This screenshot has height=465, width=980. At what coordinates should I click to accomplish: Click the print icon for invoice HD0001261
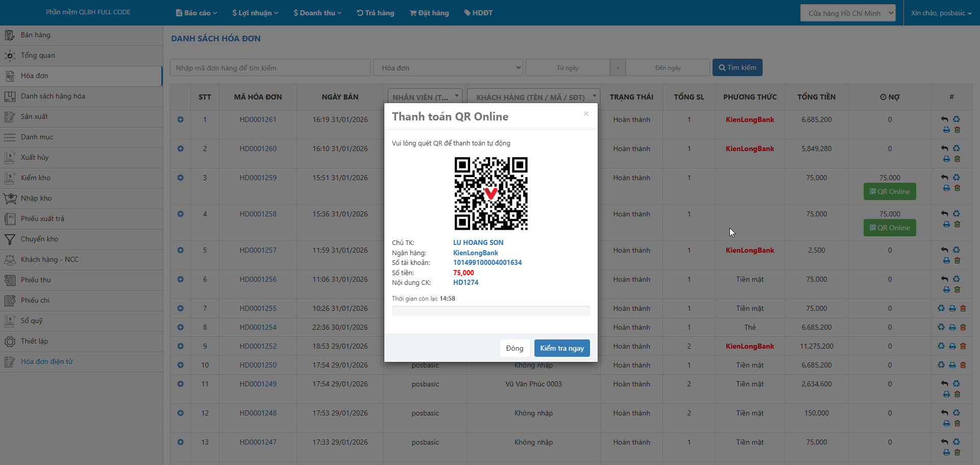coord(947,130)
